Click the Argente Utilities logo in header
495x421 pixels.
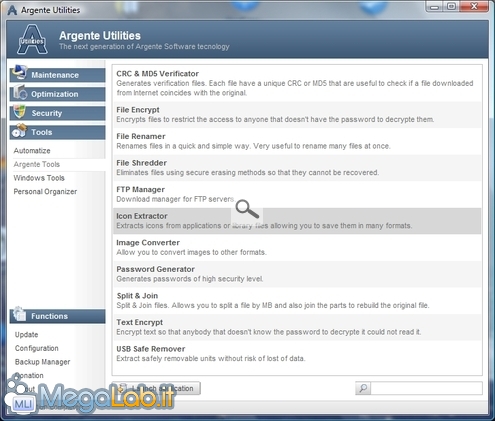coord(32,40)
